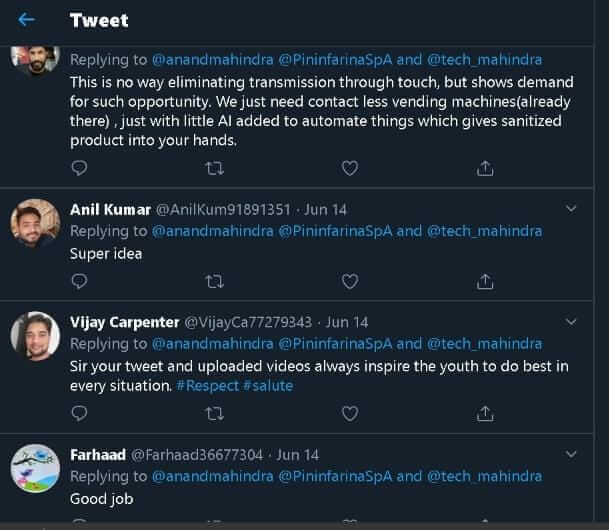Retweet Anil Kumar's Super idea tweet

point(214,282)
